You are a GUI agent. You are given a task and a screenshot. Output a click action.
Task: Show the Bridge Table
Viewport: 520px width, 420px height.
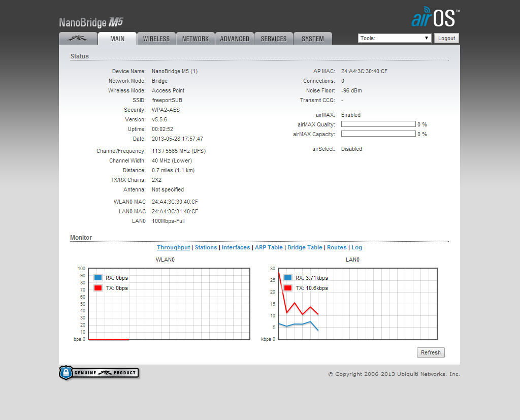[305, 247]
